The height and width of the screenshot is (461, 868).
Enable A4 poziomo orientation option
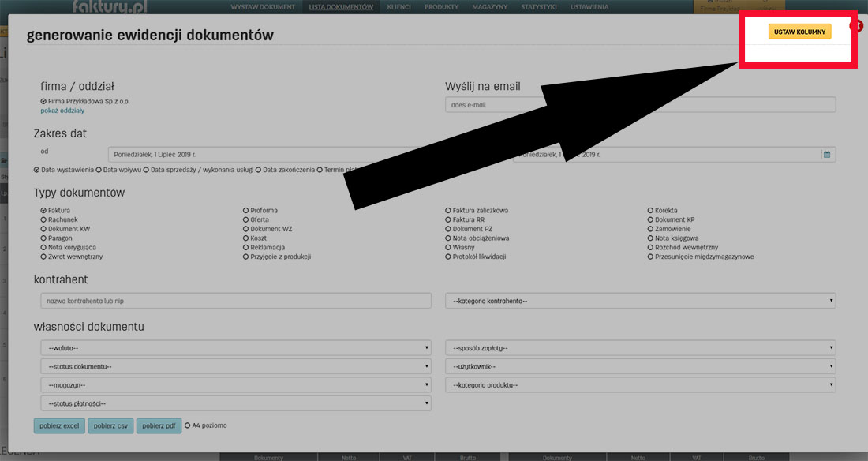[x=188, y=425]
